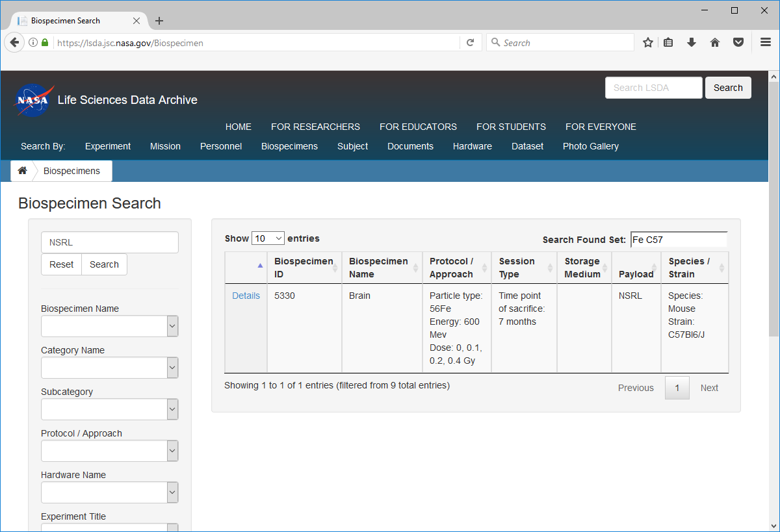Expand the Show entries count dropdown
Image resolution: width=780 pixels, height=532 pixels.
click(268, 238)
